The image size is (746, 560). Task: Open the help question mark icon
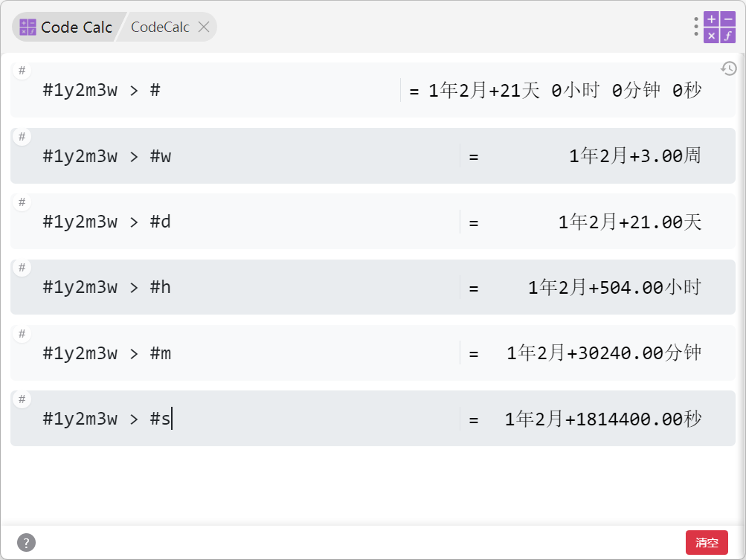pyautogui.click(x=27, y=542)
